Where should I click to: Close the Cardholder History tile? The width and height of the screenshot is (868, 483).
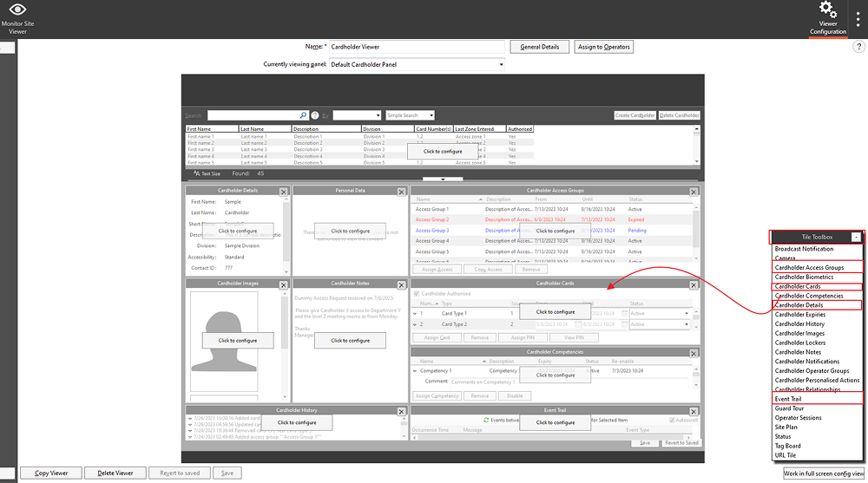[400, 412]
